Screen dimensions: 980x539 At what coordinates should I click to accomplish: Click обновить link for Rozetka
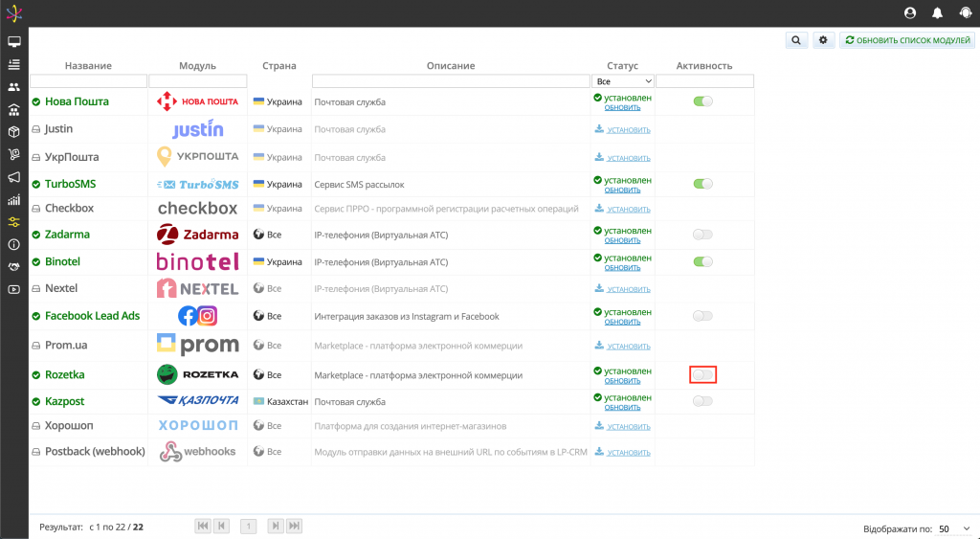(x=622, y=381)
